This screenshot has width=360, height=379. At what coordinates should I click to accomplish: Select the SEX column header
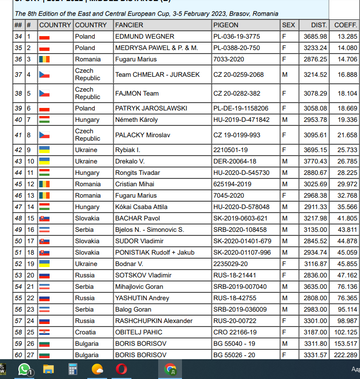[x=288, y=25]
